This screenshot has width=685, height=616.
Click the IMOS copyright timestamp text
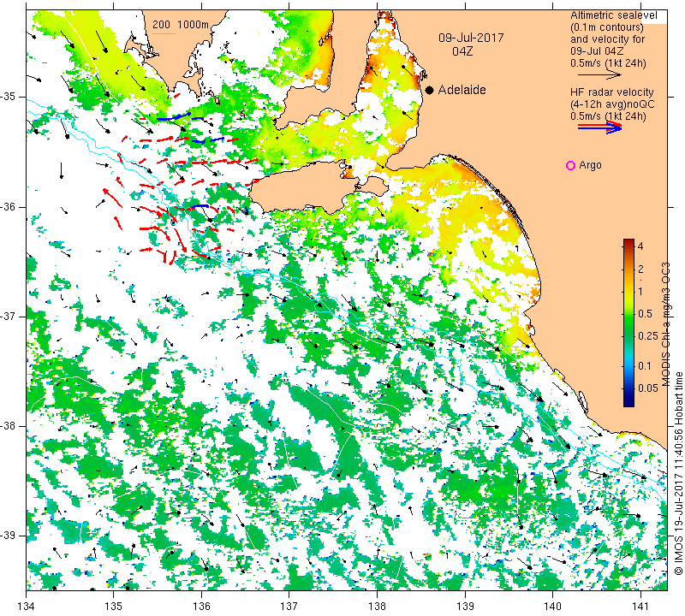678,473
